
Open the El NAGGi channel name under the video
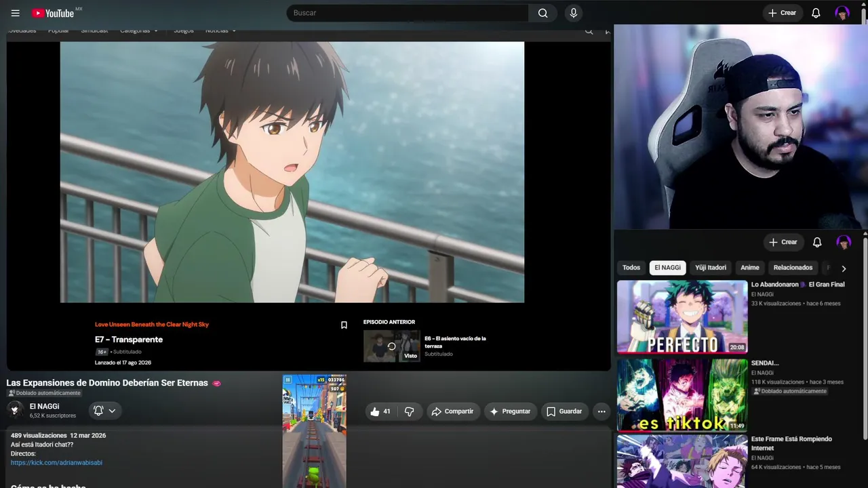44,407
